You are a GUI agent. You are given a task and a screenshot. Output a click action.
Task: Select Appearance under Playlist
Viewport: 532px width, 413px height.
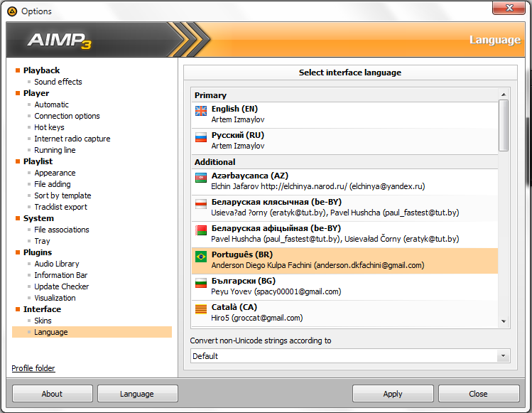(x=55, y=173)
